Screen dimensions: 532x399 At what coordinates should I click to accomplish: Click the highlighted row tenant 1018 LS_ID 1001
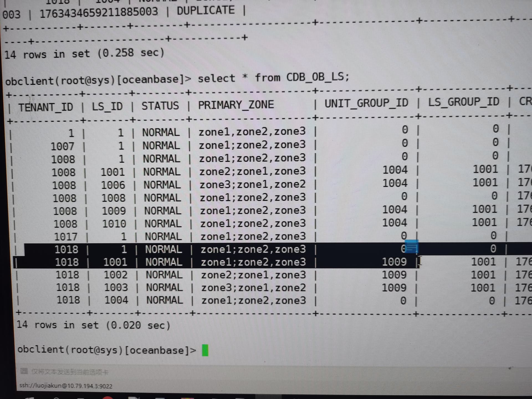[115, 262]
